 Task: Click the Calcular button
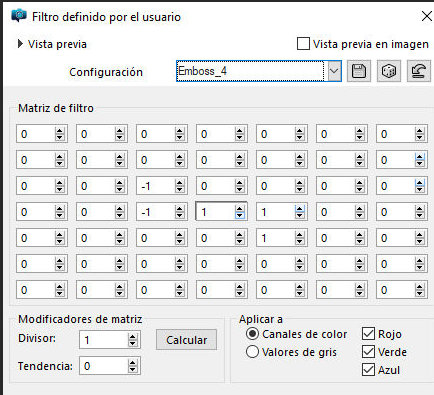pos(186,340)
